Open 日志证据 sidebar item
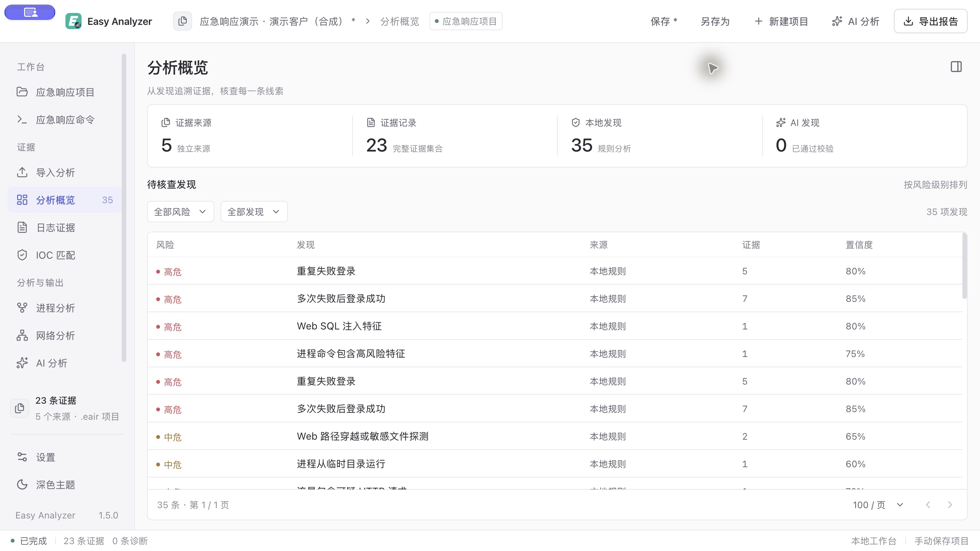This screenshot has width=980, height=551. pos(65,227)
